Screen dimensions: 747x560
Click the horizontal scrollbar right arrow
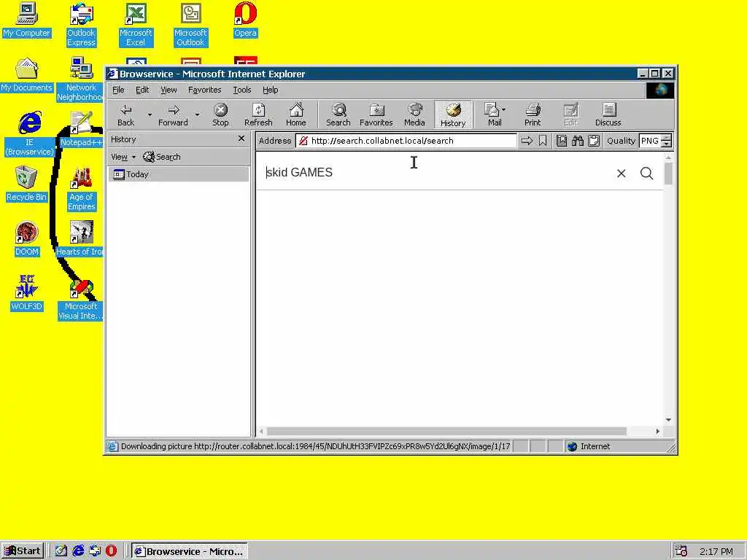pyautogui.click(x=657, y=431)
